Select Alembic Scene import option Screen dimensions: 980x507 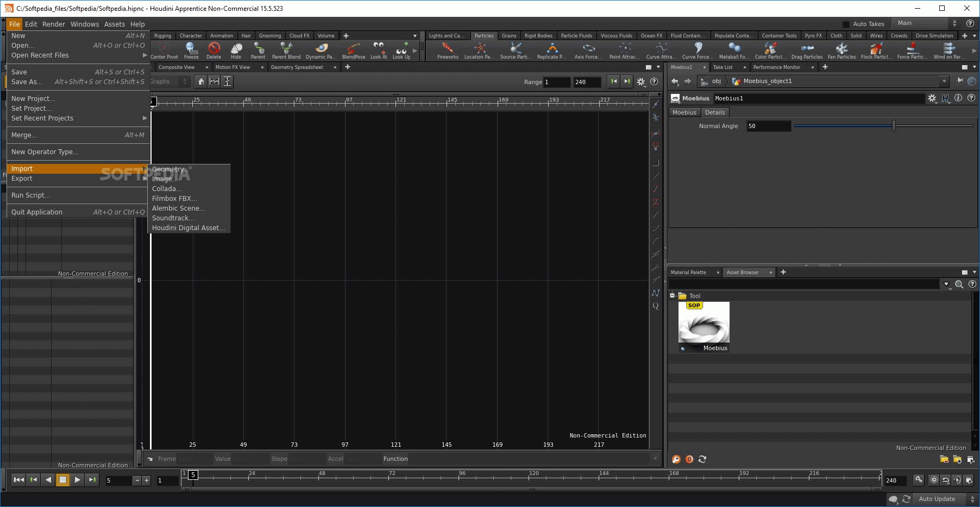(189, 208)
